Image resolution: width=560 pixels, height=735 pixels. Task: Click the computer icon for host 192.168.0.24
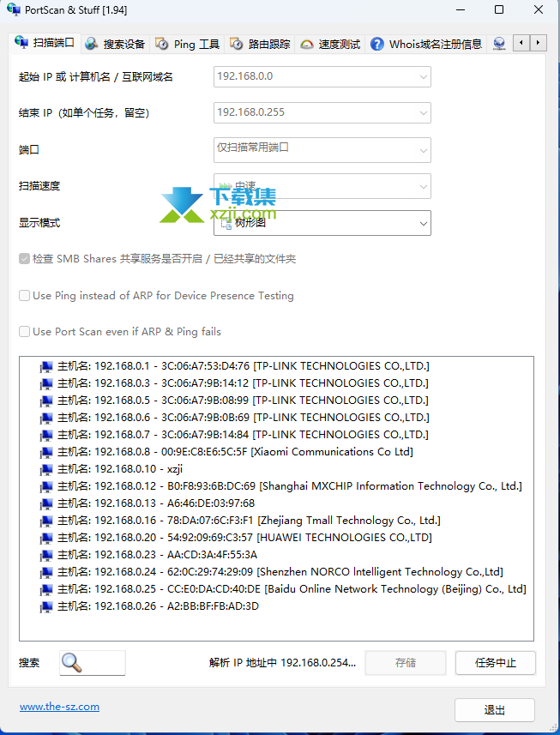(x=46, y=572)
